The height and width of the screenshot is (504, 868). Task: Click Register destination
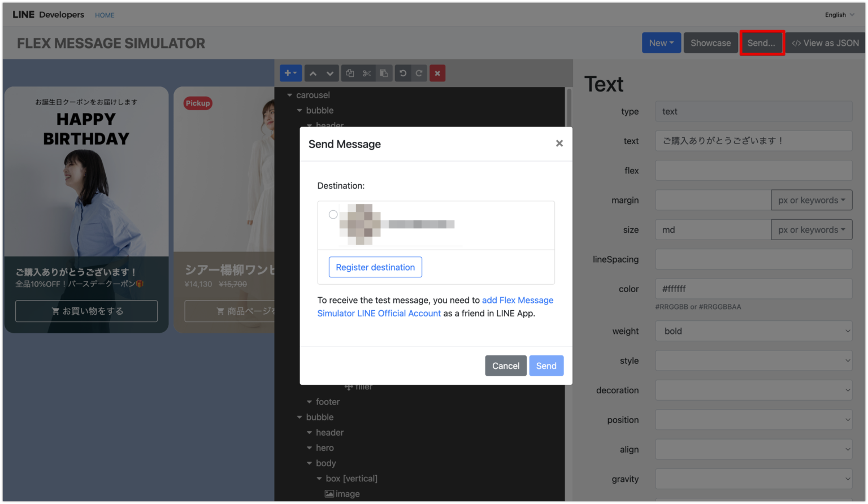(375, 267)
